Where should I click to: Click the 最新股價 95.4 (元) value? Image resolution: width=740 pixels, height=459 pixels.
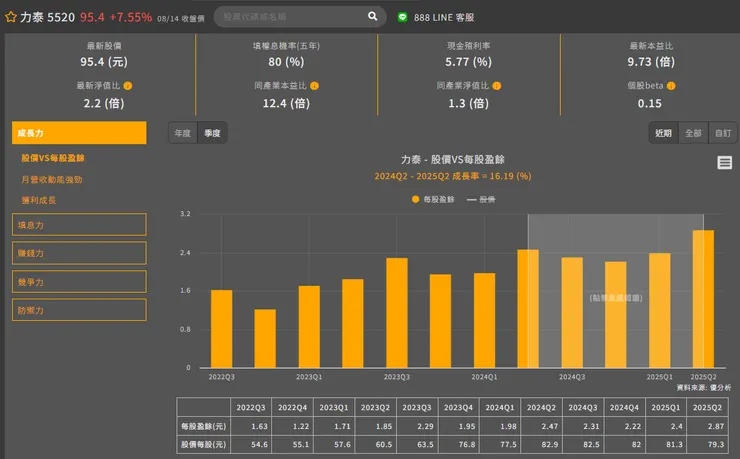(x=104, y=62)
